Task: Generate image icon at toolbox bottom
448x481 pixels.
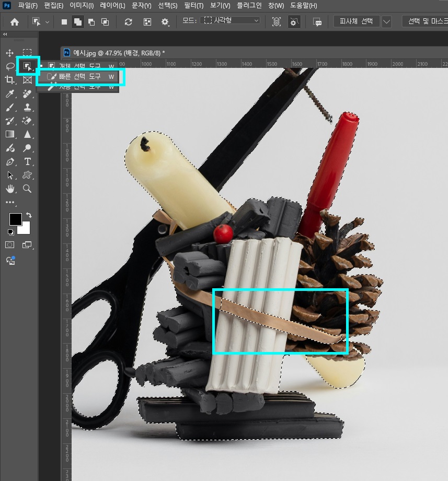Action: coord(10,261)
